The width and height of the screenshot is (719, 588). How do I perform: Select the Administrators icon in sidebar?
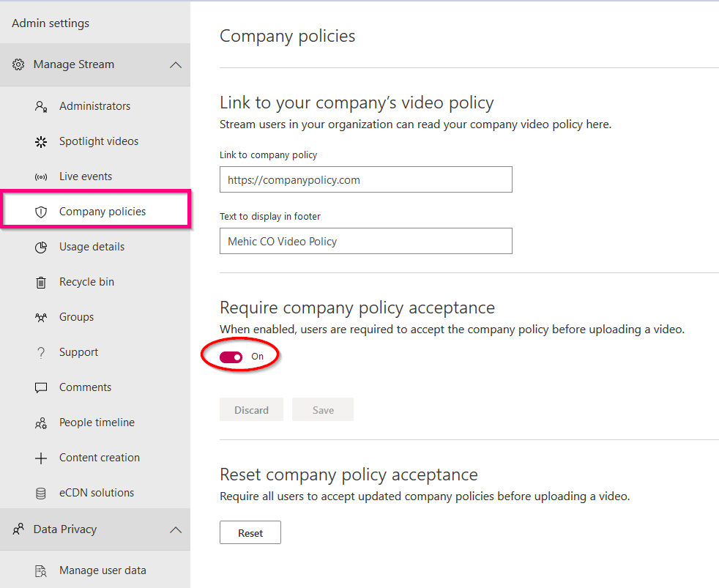coord(41,105)
